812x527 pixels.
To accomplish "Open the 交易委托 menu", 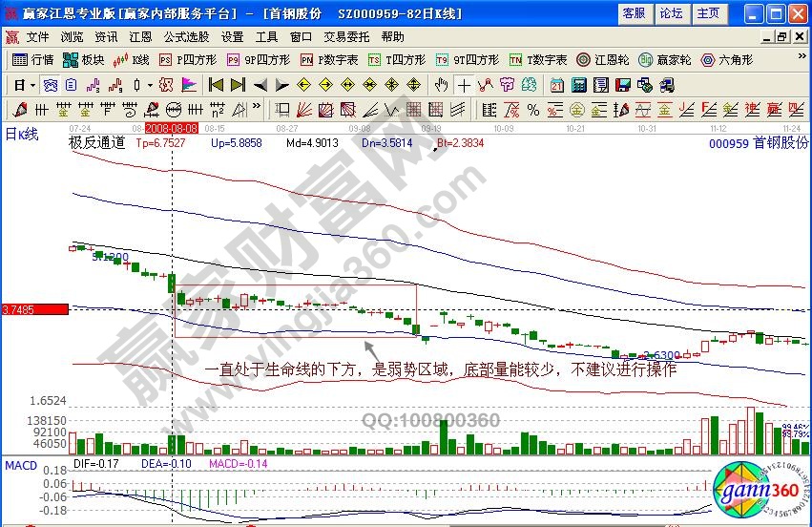I will 347,36.
